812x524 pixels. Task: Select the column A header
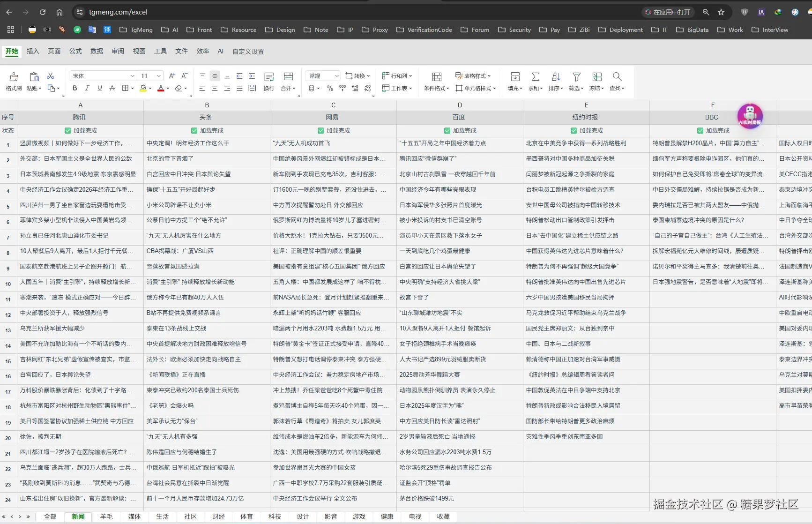coord(81,105)
